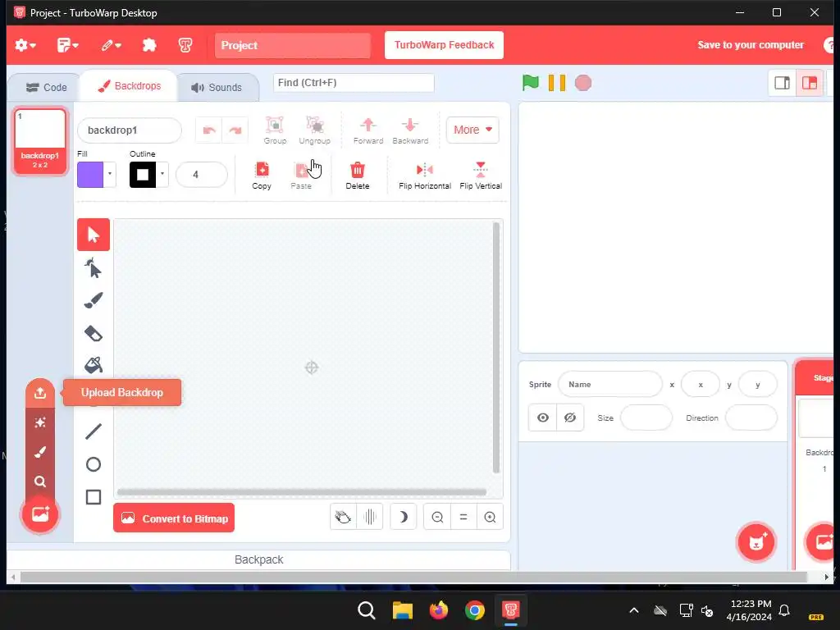Screen dimensions: 840x630
Task: Open the Backpack bar
Action: pos(258,559)
